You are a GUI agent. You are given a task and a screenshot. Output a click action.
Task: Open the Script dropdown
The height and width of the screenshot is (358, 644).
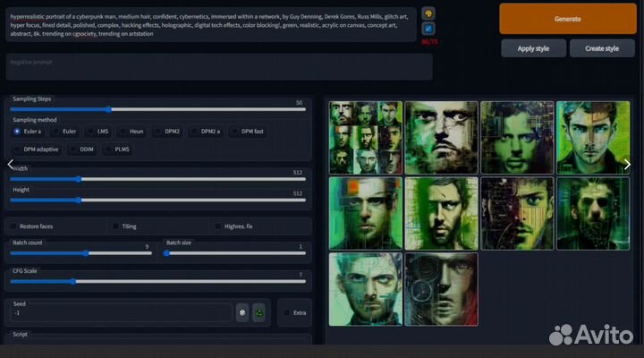click(x=157, y=340)
